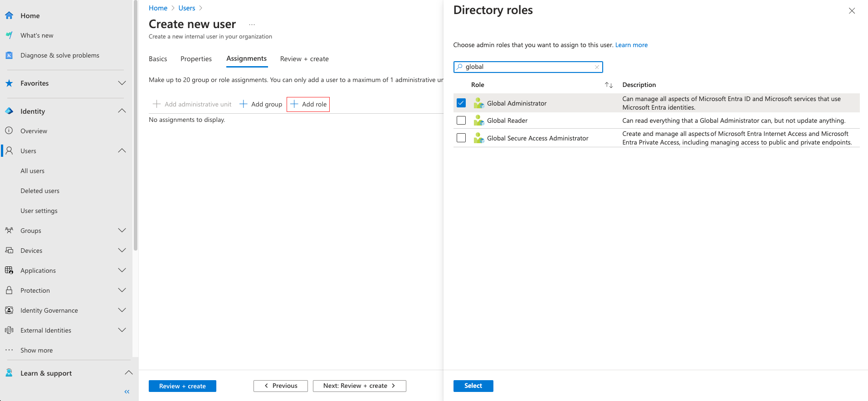Open the Learn more link

pyautogui.click(x=631, y=45)
